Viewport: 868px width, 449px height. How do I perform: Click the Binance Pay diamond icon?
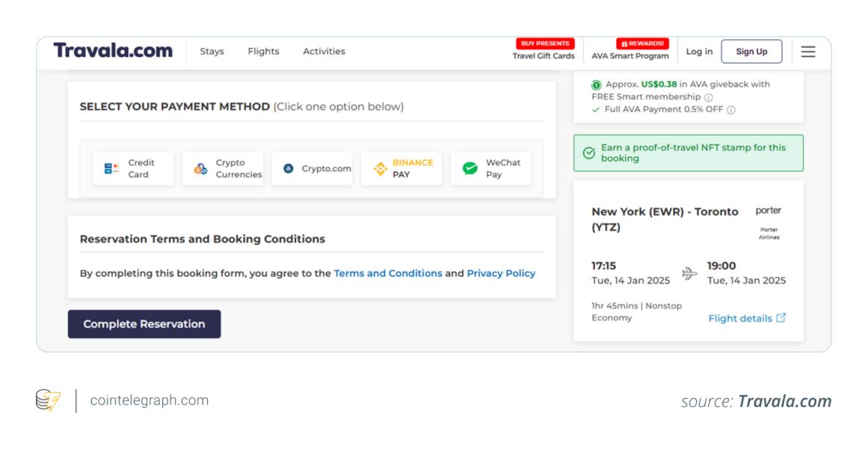(x=381, y=168)
